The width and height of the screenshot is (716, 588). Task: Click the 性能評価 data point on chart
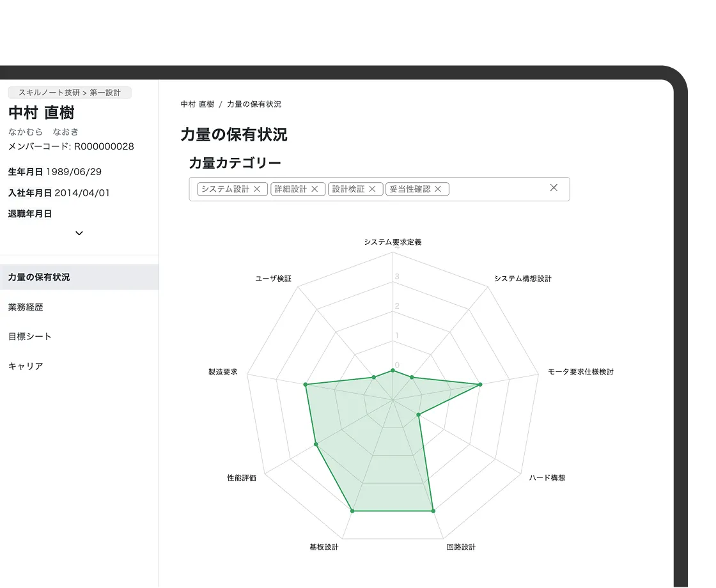click(316, 444)
